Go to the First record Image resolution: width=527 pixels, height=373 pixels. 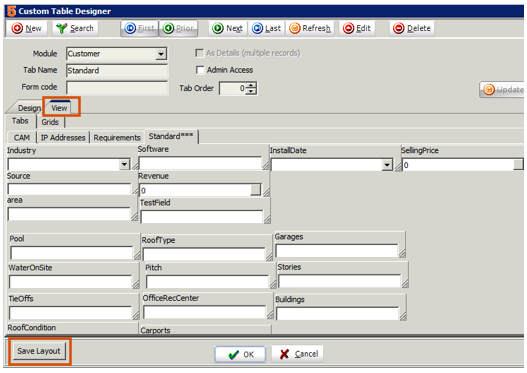tap(139, 28)
